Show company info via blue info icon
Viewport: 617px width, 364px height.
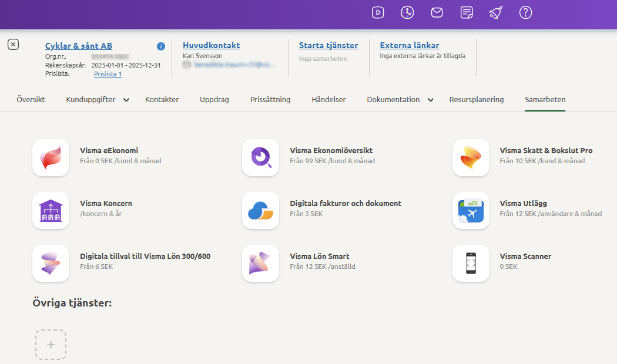coord(161,46)
